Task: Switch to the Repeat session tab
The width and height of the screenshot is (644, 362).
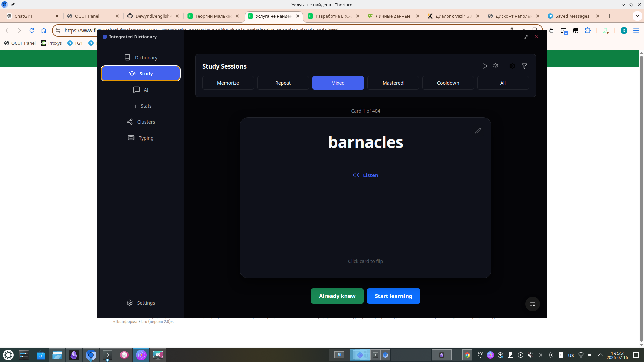Action: click(x=283, y=83)
